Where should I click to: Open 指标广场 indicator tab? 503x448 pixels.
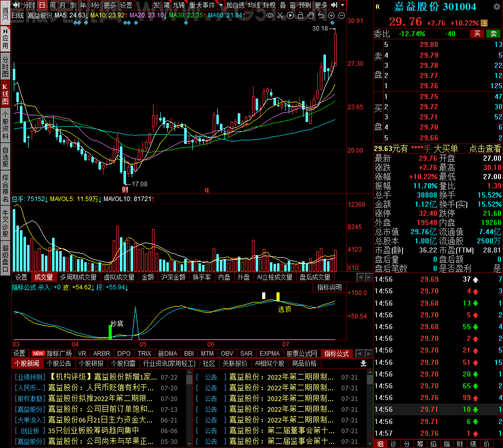(x=52, y=353)
